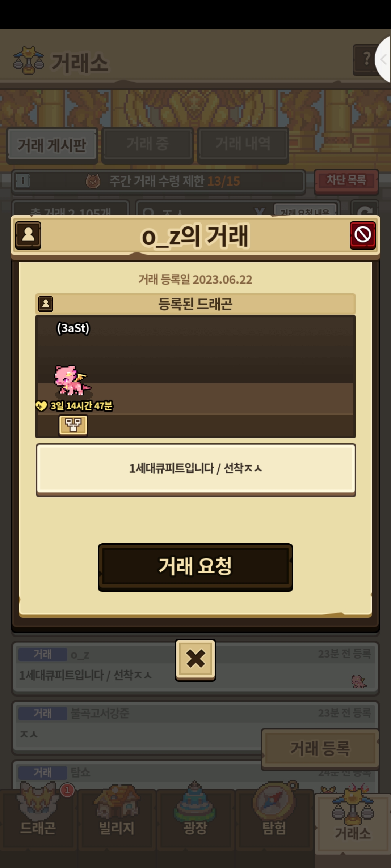The width and height of the screenshot is (391, 868).
Task: Open o_z's profile icon in dialog header
Action: (28, 235)
